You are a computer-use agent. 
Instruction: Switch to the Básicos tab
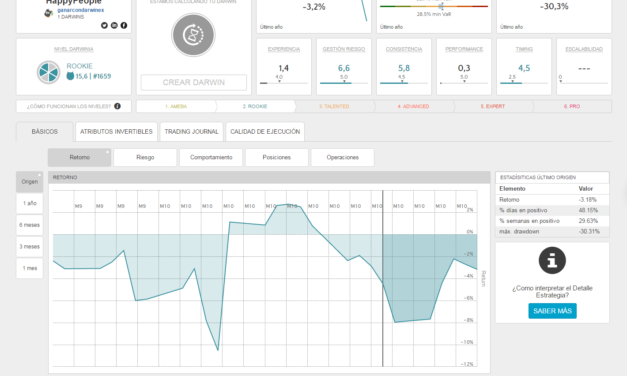[x=44, y=132]
